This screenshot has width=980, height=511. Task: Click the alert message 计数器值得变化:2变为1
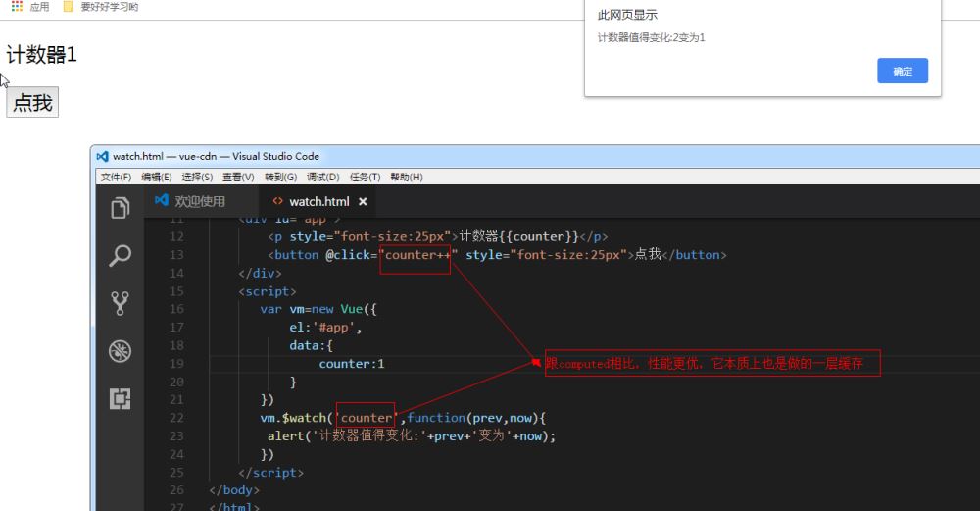[x=652, y=37]
